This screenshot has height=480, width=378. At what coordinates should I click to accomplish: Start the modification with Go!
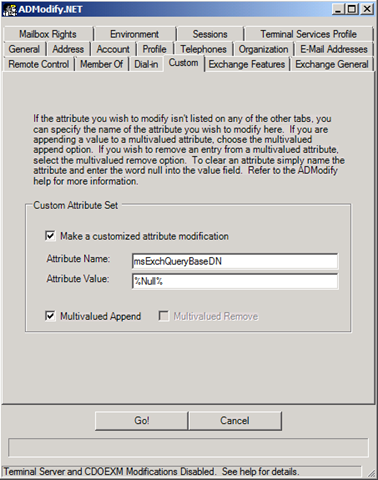tap(142, 421)
